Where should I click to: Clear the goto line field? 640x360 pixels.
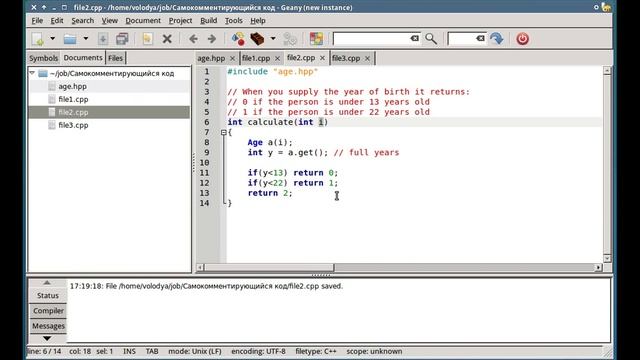coord(480,38)
